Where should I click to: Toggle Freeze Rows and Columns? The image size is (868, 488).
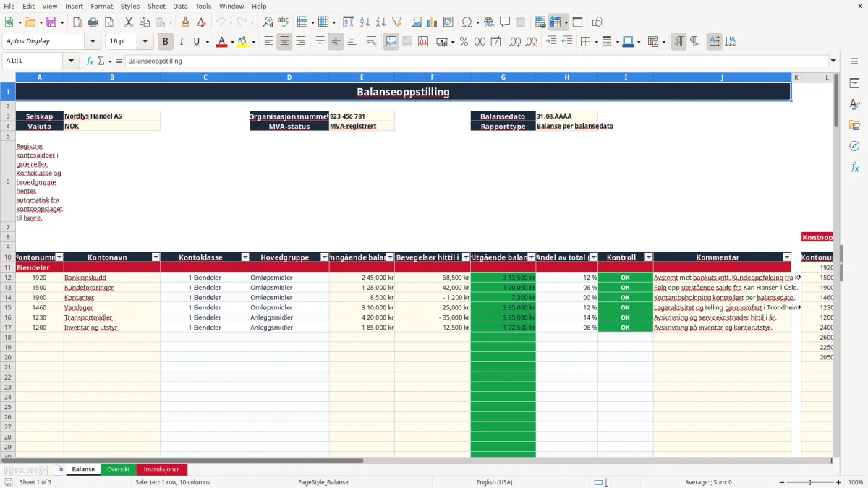(x=556, y=22)
